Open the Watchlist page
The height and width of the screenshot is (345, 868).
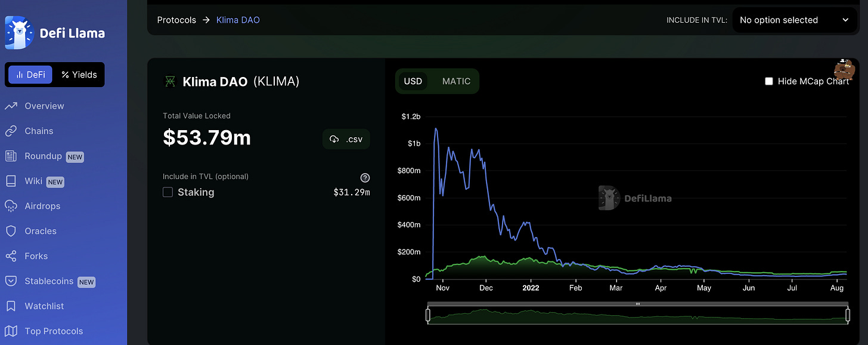[44, 306]
